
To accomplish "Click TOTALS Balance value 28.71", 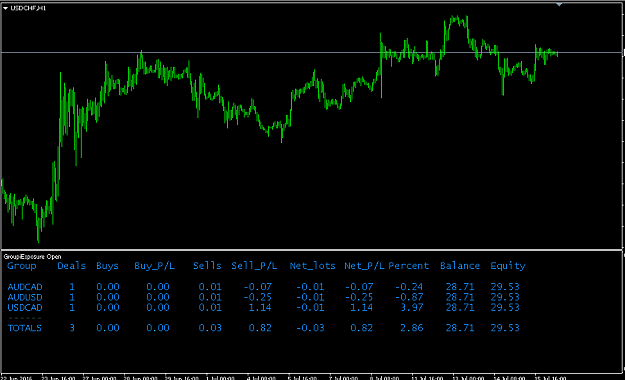I will [x=460, y=328].
